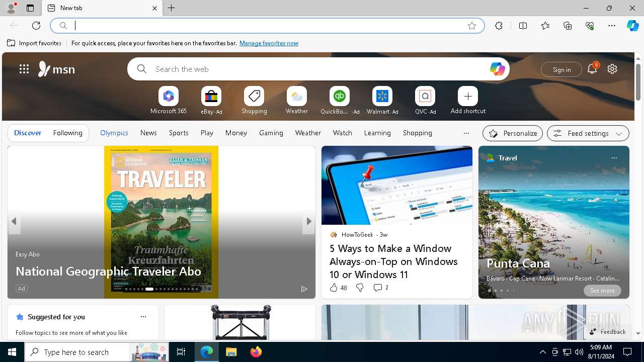Open the Edge profile icon
The height and width of the screenshot is (362, 644).
coord(11,8)
